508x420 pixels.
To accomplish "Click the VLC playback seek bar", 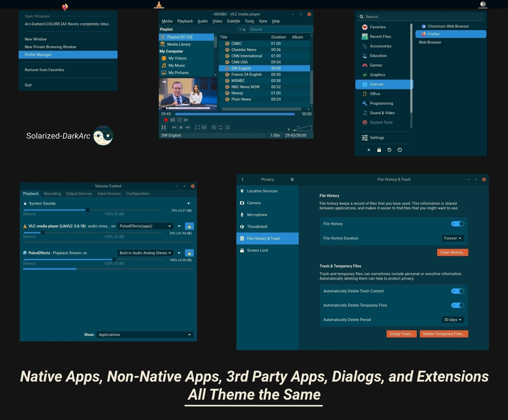I will (236, 114).
